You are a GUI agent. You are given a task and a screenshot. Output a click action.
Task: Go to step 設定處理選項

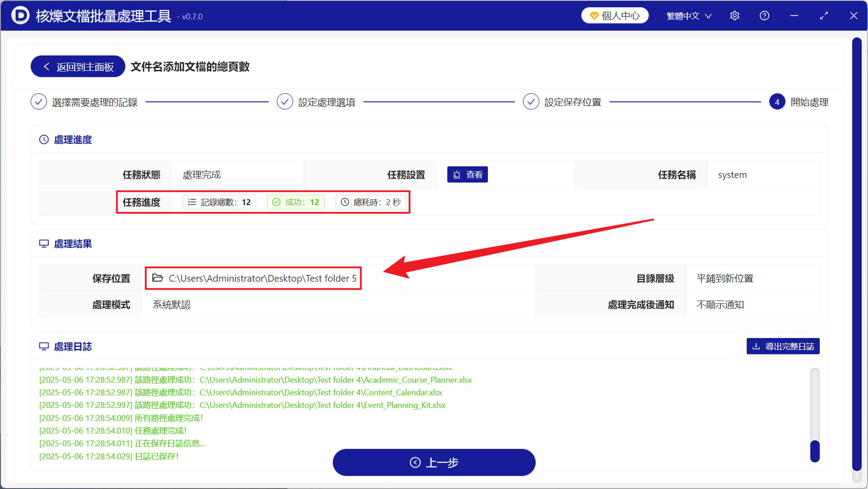[x=316, y=102]
